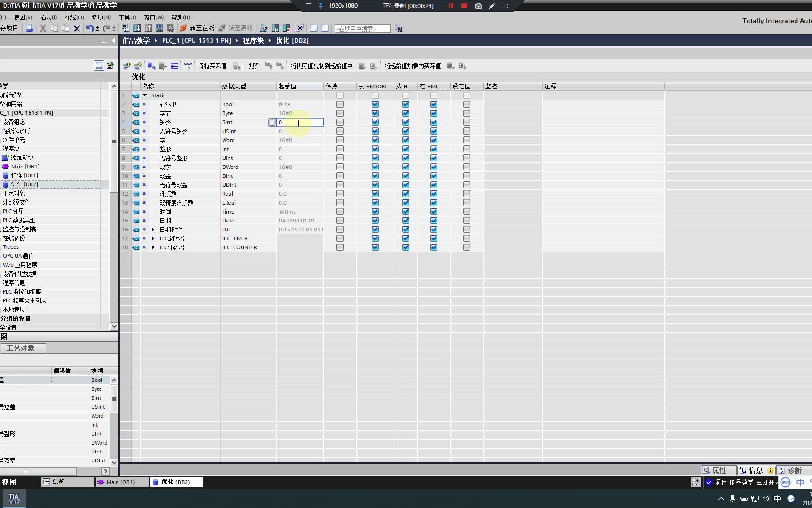Start simulation icon in the toolbar
This screenshot has width=812, height=508.
[160, 28]
